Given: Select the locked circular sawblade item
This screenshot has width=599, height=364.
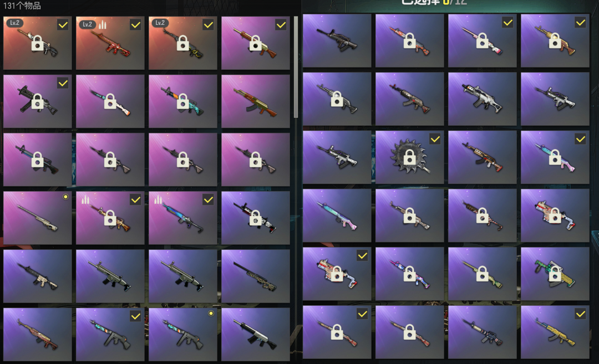Looking at the screenshot, I should (409, 157).
